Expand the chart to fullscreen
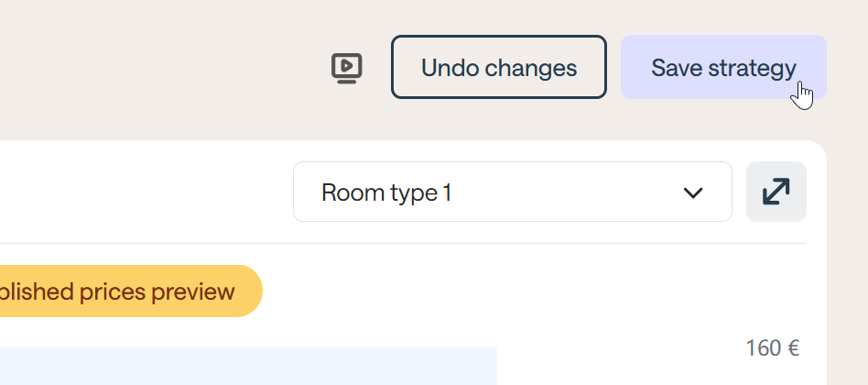 [x=776, y=192]
